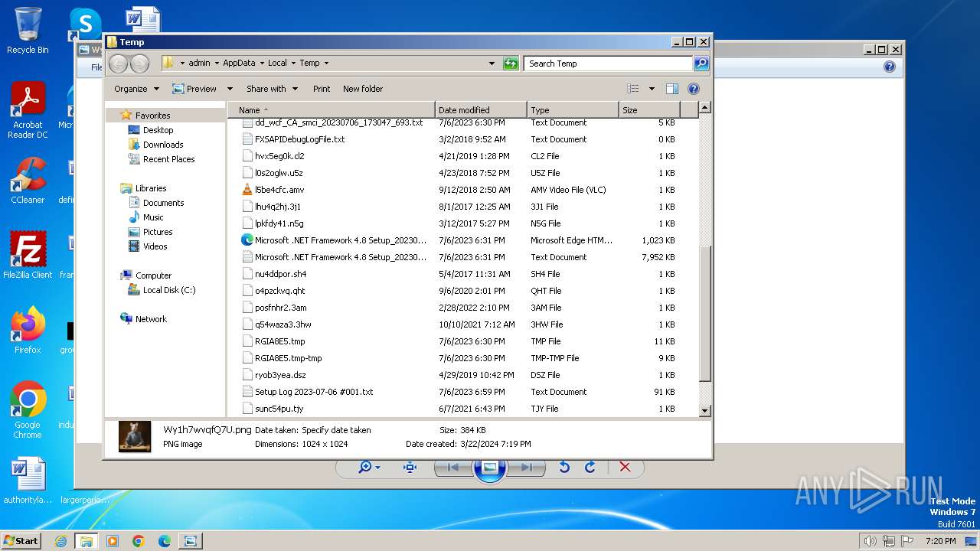Select Pictures library

pos(157,232)
